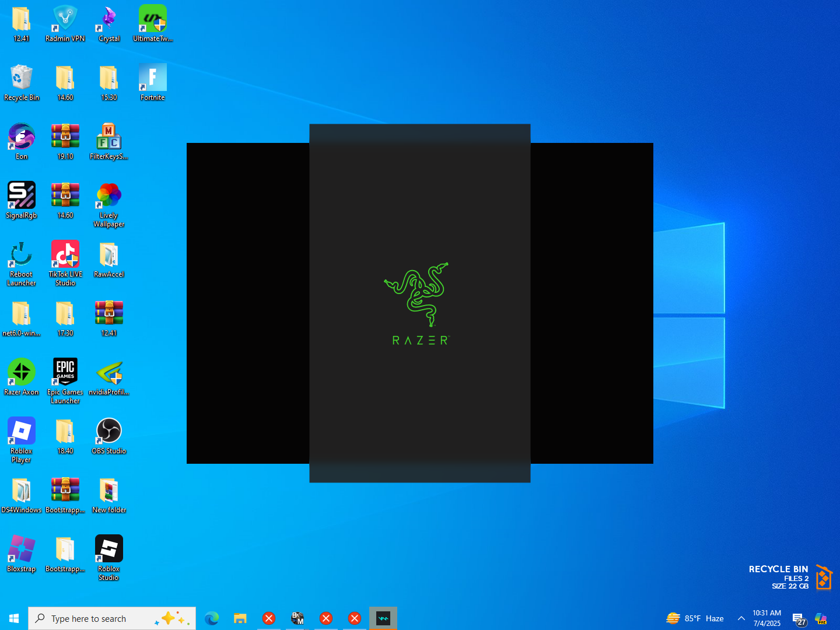Select the RawAccel folder icon
The width and height of the screenshot is (840, 630).
tap(109, 260)
